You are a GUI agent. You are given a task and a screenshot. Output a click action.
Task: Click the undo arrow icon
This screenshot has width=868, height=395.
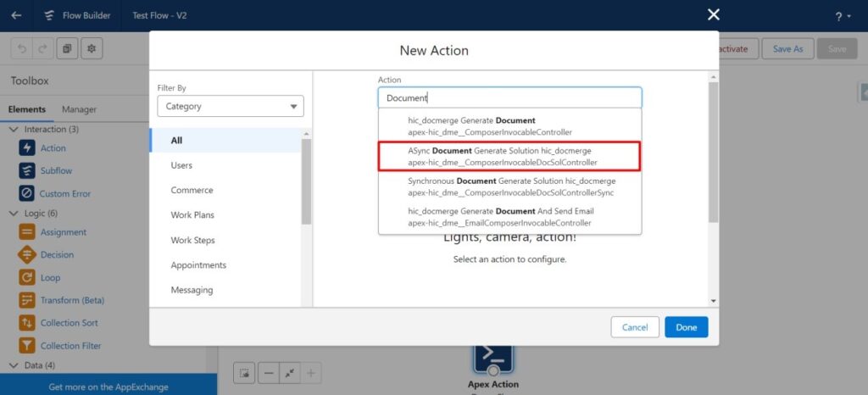(x=22, y=48)
